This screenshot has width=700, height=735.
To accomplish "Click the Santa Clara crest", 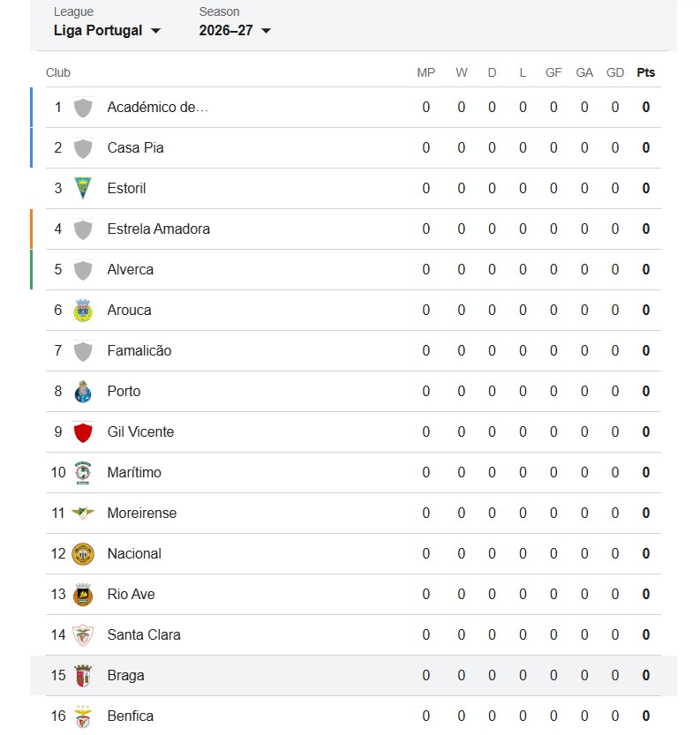I will pos(83,635).
